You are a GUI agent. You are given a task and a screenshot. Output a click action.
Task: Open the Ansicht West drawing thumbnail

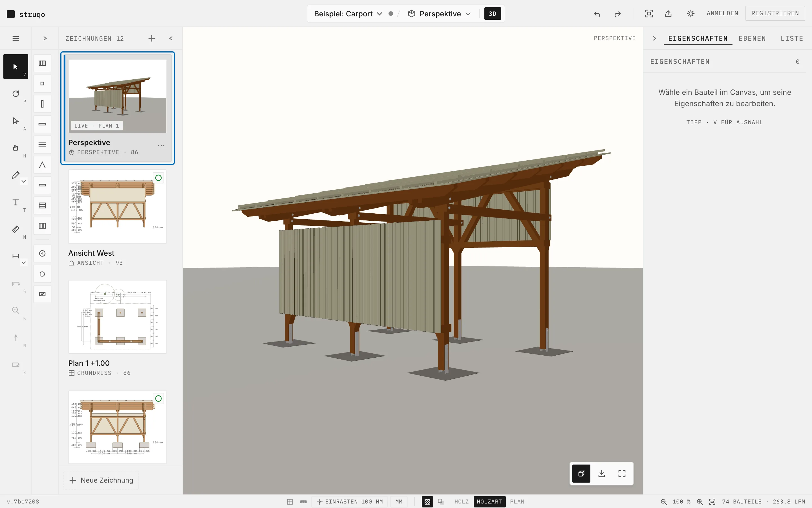[118, 206]
